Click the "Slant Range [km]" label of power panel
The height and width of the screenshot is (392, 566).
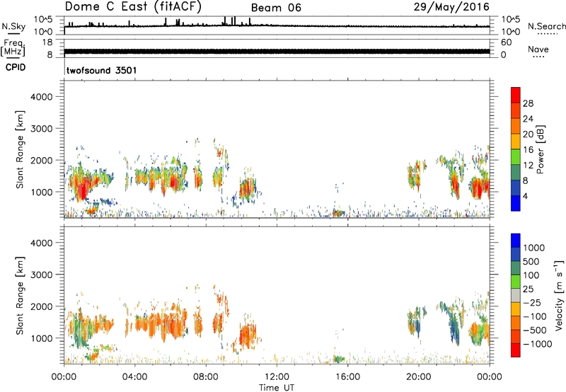point(20,149)
